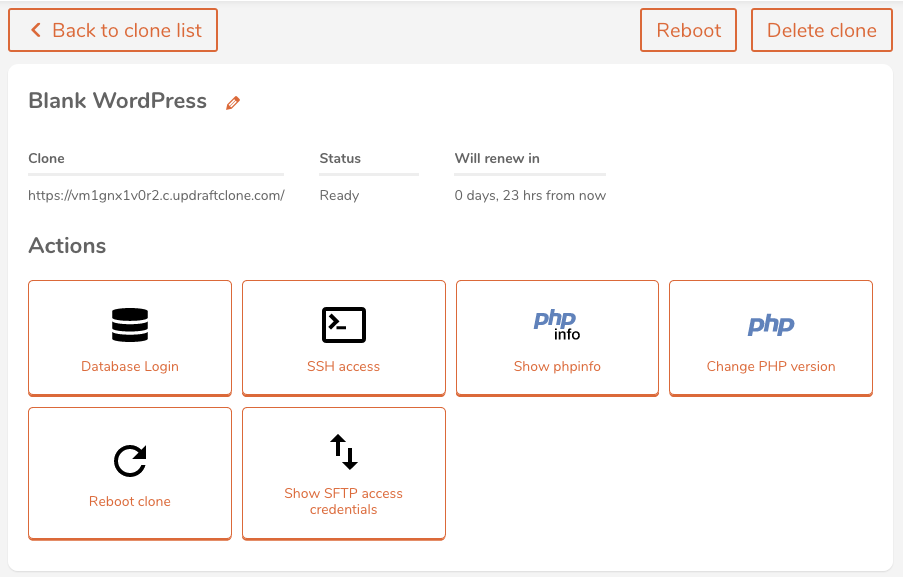Click the circular reboot arrow icon
This screenshot has width=903, height=577.
[130, 461]
